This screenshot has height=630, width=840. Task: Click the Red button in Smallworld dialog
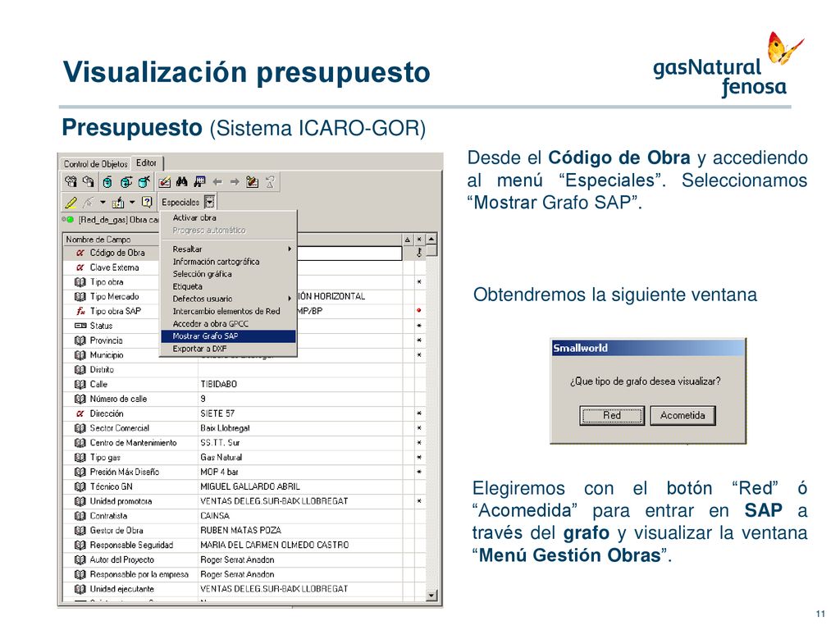(x=612, y=415)
